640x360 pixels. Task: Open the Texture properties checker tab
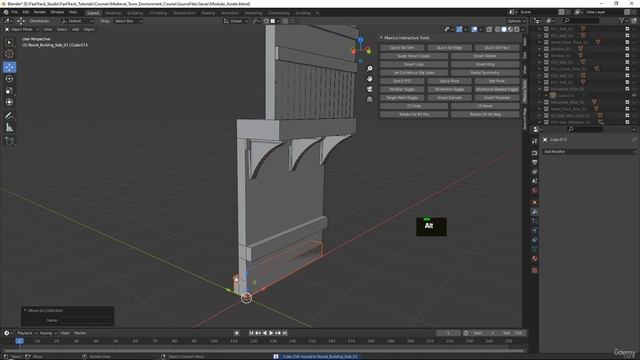tap(534, 270)
